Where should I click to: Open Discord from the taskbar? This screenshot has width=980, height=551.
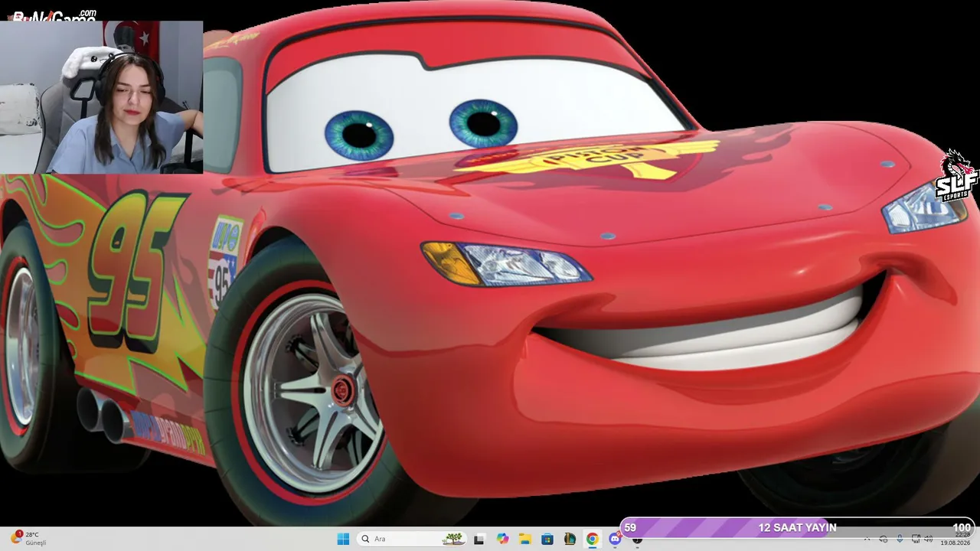(615, 539)
